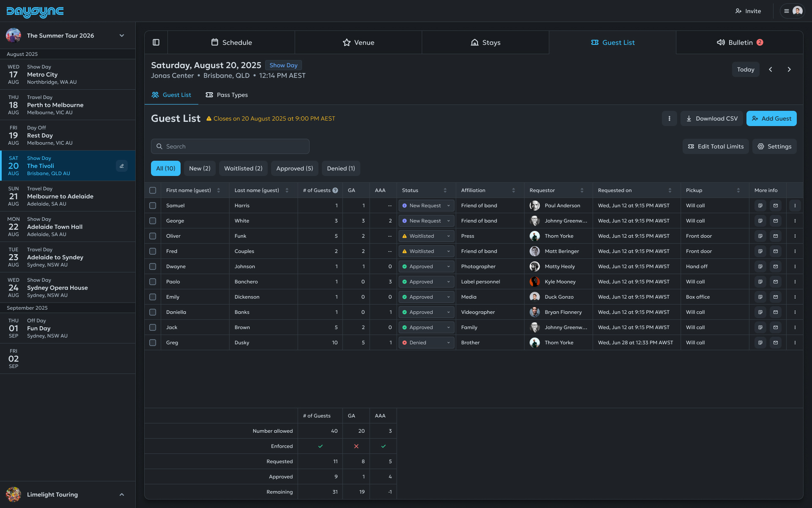Click the guest search field

click(230, 146)
